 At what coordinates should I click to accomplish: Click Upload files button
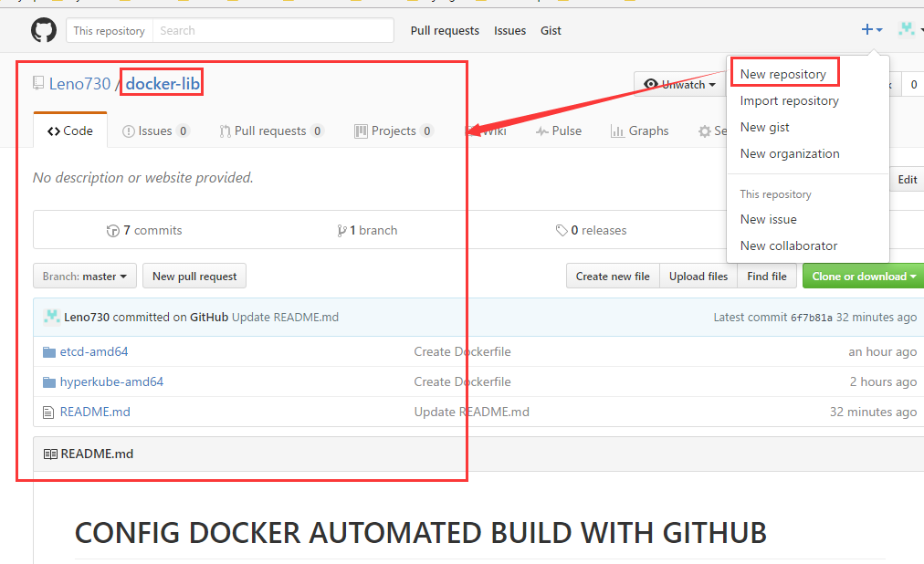tap(698, 277)
